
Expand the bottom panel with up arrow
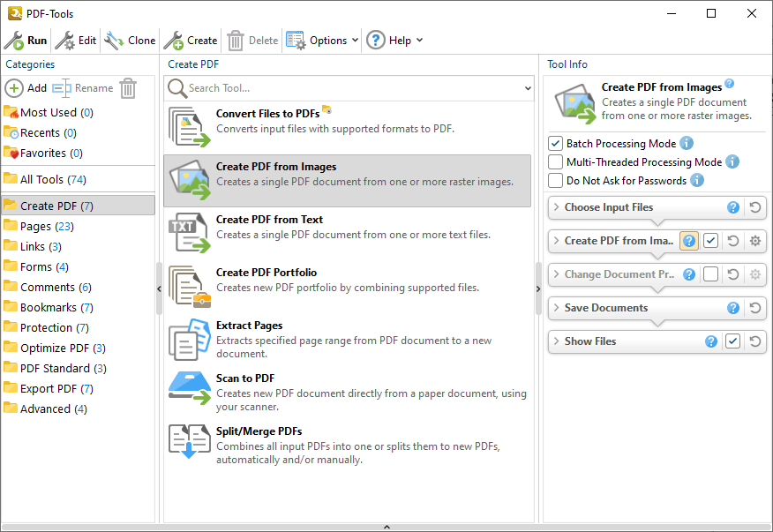[x=387, y=527]
